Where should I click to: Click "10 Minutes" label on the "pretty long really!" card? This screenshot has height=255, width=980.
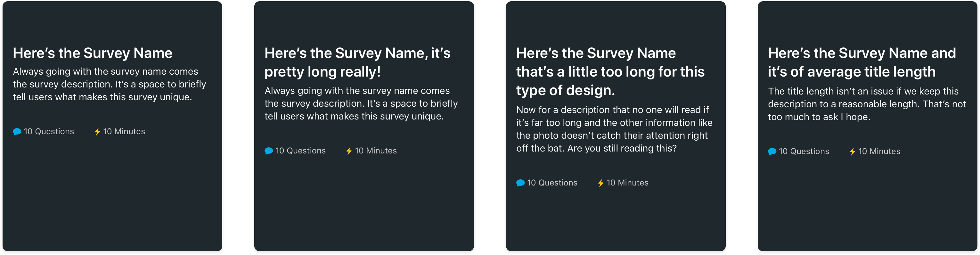375,151
